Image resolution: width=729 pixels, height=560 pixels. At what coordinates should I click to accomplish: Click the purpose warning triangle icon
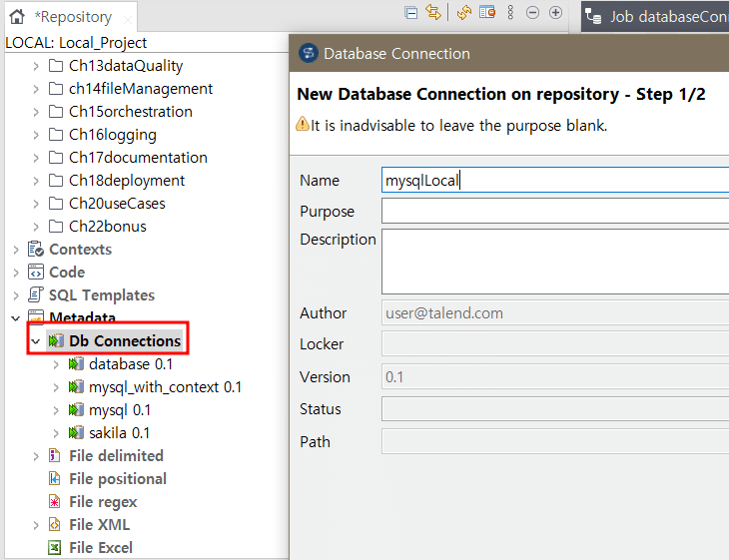[303, 124]
